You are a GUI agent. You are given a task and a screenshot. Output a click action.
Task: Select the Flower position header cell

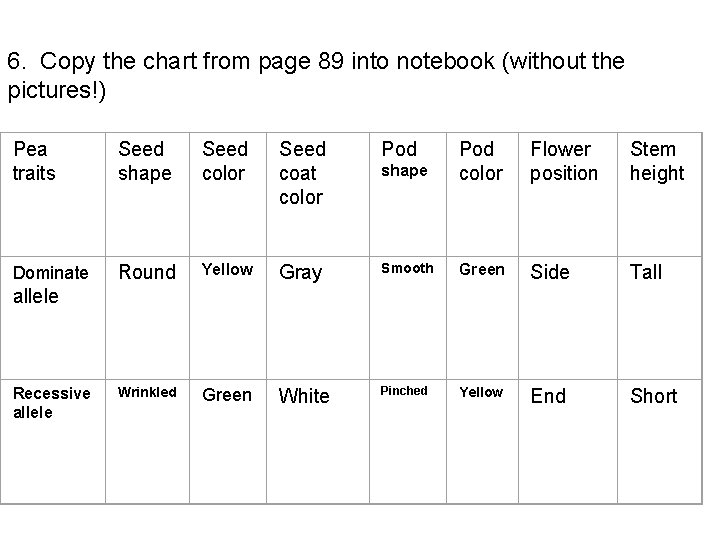pyautogui.click(x=563, y=161)
